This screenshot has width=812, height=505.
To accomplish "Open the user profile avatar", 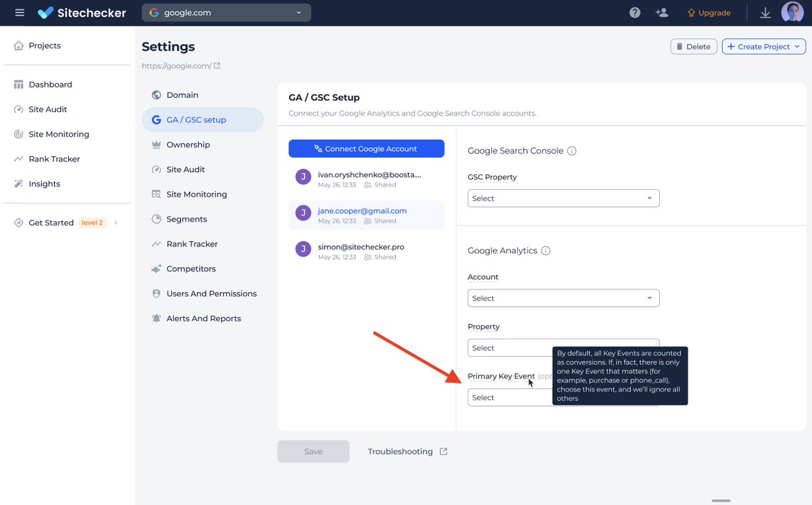I will [x=792, y=12].
